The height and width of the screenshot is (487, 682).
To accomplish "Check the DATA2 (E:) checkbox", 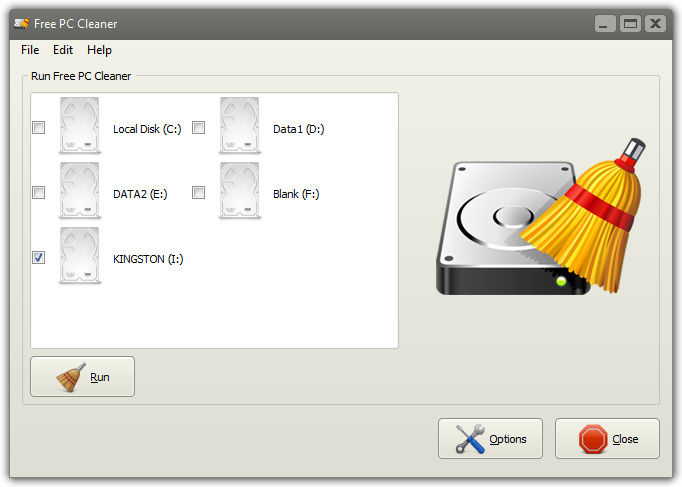I will click(x=39, y=193).
